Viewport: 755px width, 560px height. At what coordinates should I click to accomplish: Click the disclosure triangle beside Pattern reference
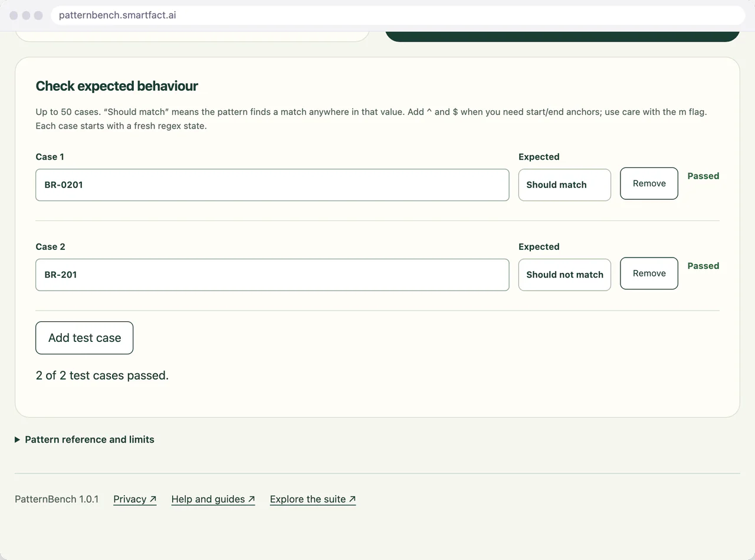click(18, 440)
